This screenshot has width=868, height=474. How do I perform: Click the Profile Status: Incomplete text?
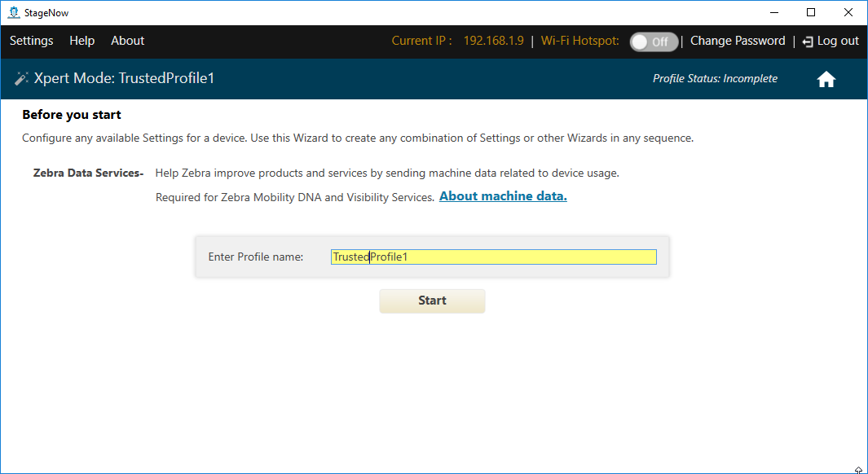pos(715,79)
